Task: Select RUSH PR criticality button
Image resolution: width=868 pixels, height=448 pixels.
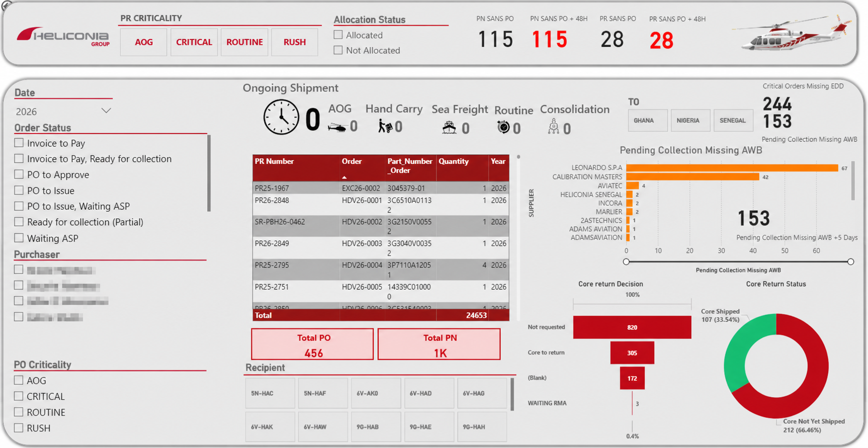Action: pyautogui.click(x=295, y=42)
